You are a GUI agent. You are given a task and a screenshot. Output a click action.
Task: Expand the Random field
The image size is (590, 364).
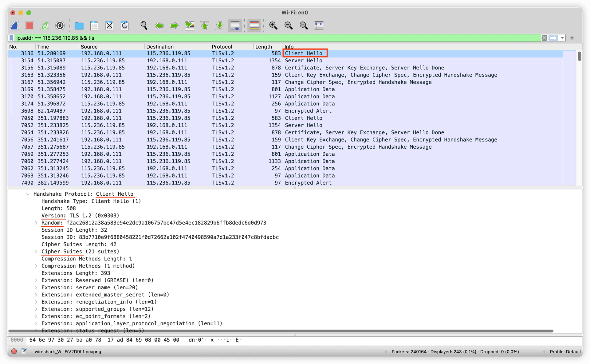36,223
